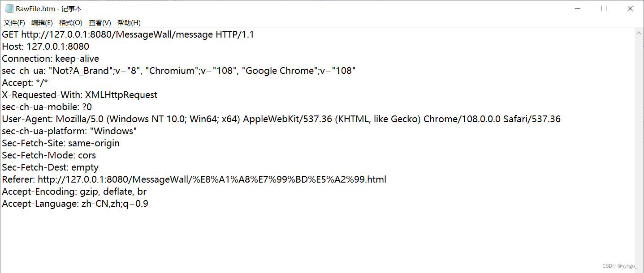Image resolution: width=644 pixels, height=273 pixels.
Task: Click the Referer URL text
Action: click(212, 179)
